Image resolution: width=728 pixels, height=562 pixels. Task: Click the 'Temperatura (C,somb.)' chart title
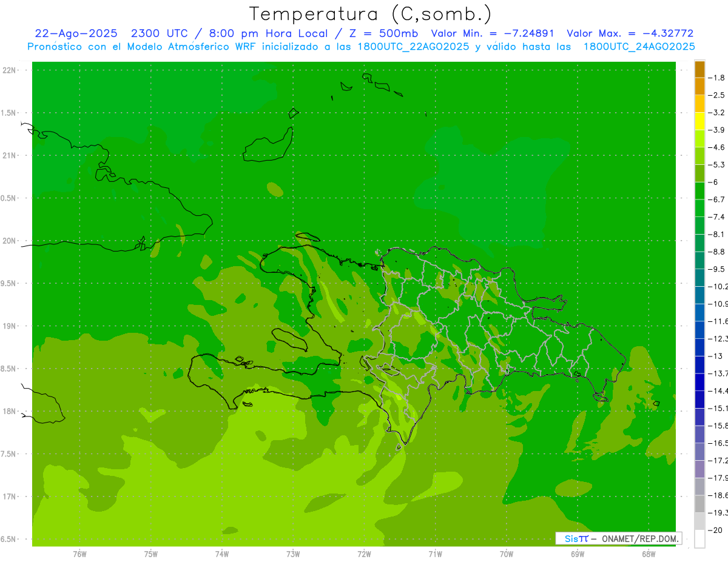tap(371, 14)
